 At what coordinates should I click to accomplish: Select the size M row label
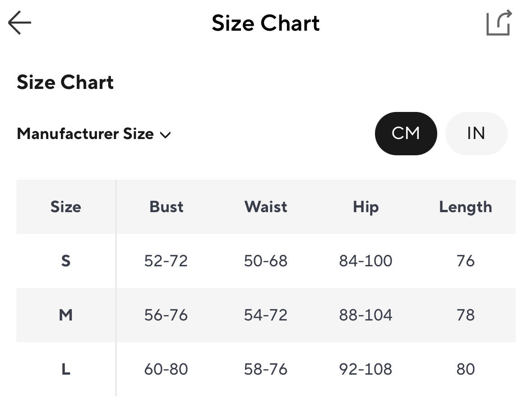66,315
